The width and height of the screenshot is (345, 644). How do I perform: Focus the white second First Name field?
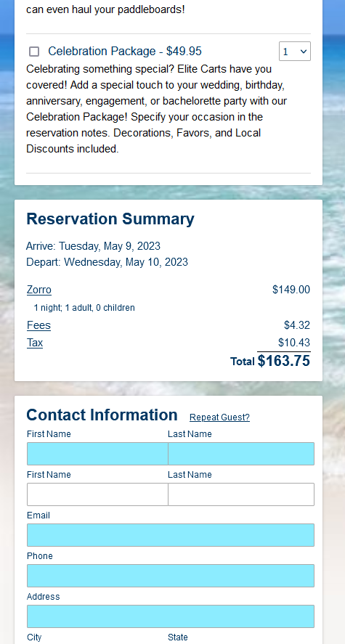(97, 494)
